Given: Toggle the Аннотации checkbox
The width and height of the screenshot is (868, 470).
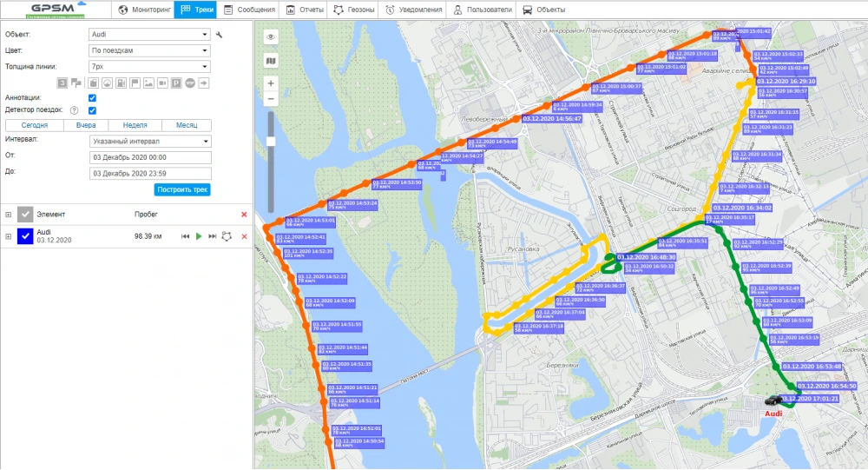Looking at the screenshot, I should pyautogui.click(x=92, y=98).
